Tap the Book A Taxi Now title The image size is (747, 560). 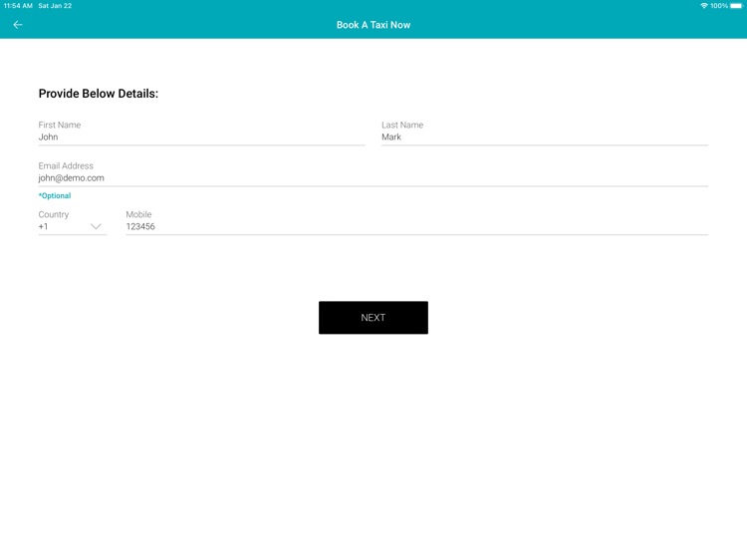tap(373, 25)
